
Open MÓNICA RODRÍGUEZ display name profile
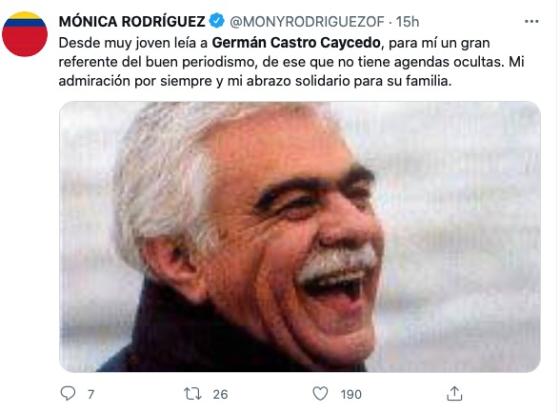pos(132,21)
